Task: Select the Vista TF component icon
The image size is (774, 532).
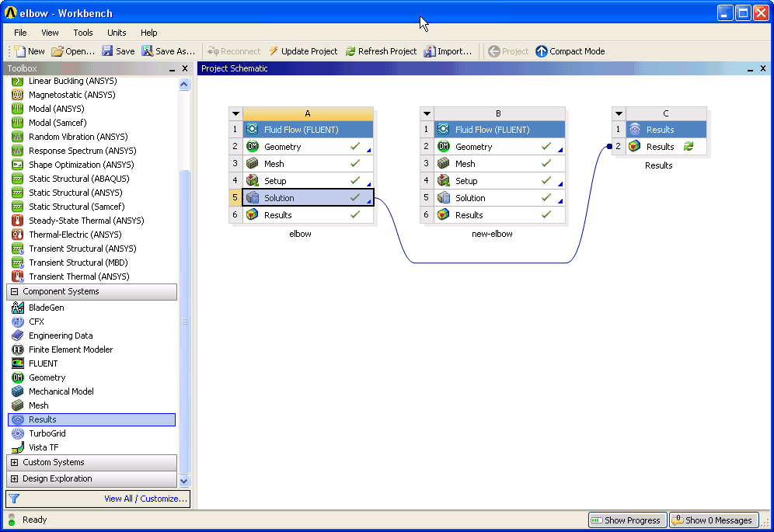Action: (18, 447)
